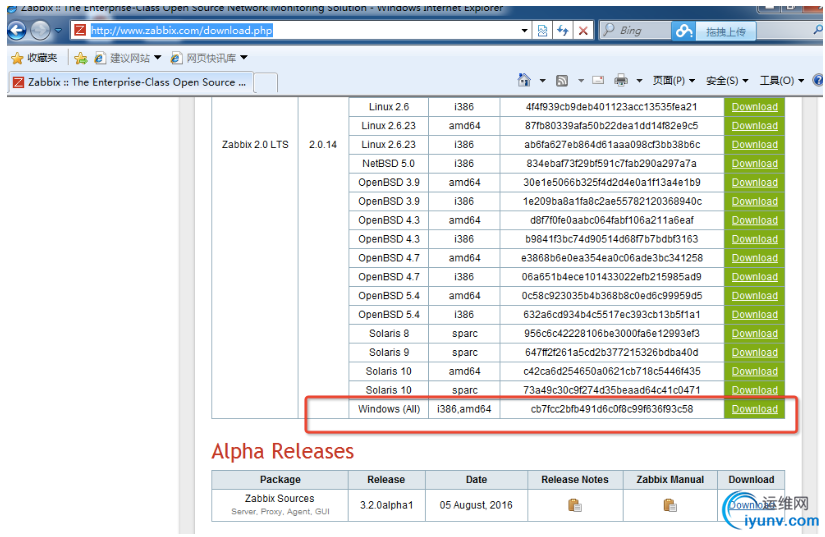The height and width of the screenshot is (537, 825).
Task: Open the 收藏夹 favorites star button
Action: (x=34, y=58)
